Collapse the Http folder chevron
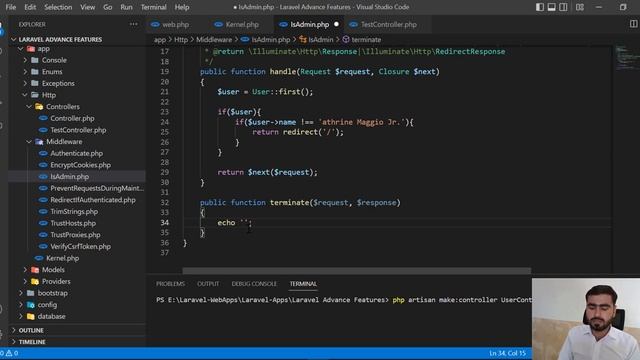This screenshot has width=640, height=360. [x=25, y=95]
